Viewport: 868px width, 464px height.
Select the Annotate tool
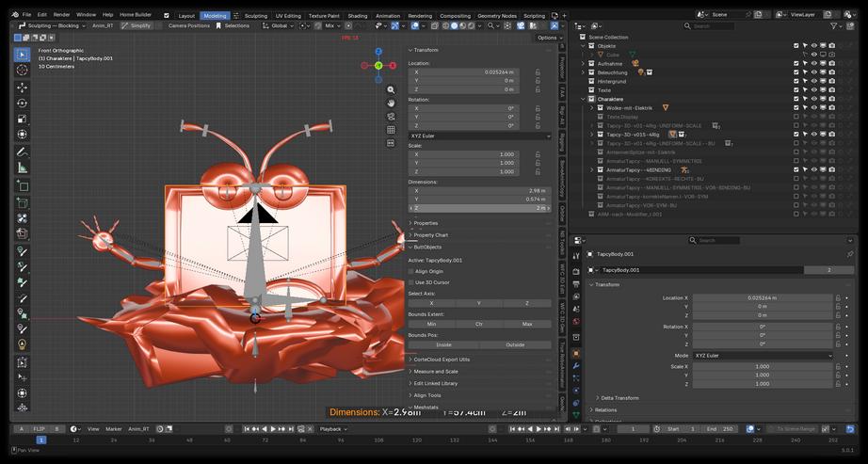pyautogui.click(x=22, y=152)
